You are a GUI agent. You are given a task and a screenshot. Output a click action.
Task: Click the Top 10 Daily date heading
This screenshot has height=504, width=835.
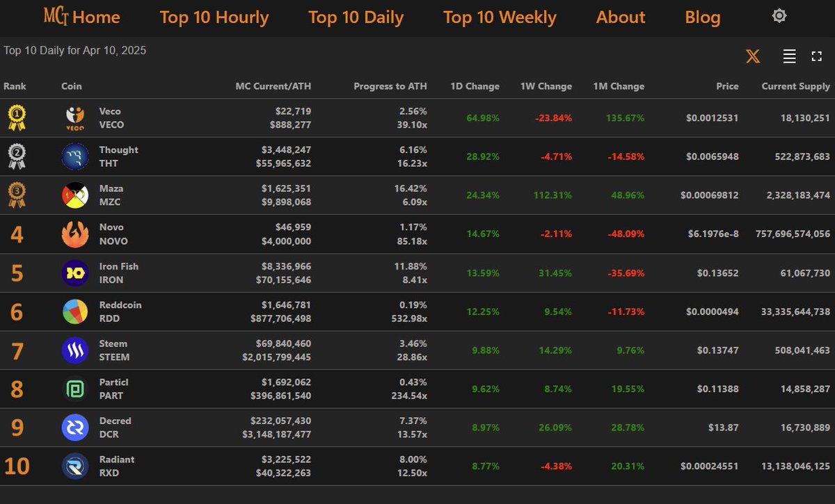pos(75,51)
